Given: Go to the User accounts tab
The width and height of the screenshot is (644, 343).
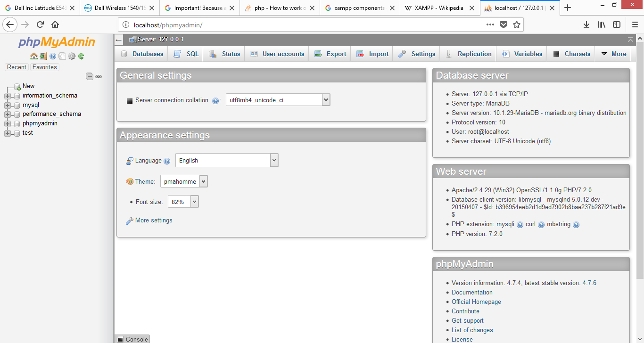Looking at the screenshot, I should click(x=277, y=54).
